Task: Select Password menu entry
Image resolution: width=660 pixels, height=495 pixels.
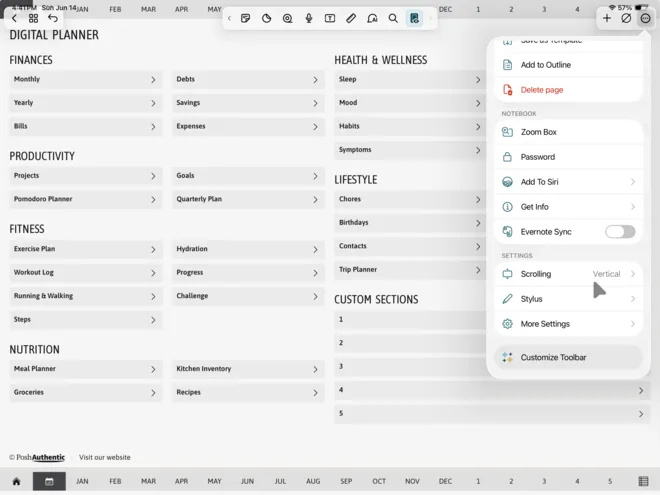Action: (569, 157)
